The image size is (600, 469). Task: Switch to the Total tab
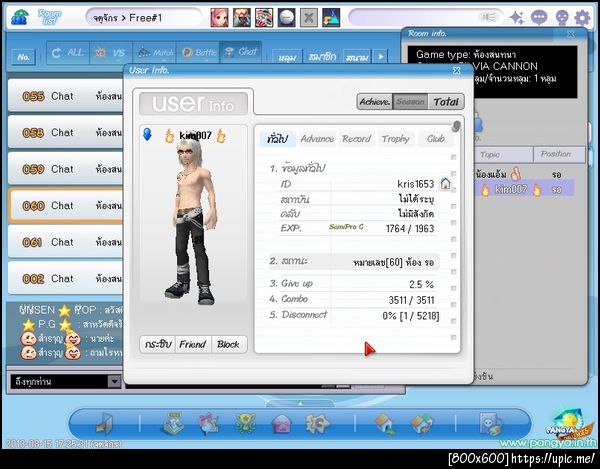pos(446,102)
